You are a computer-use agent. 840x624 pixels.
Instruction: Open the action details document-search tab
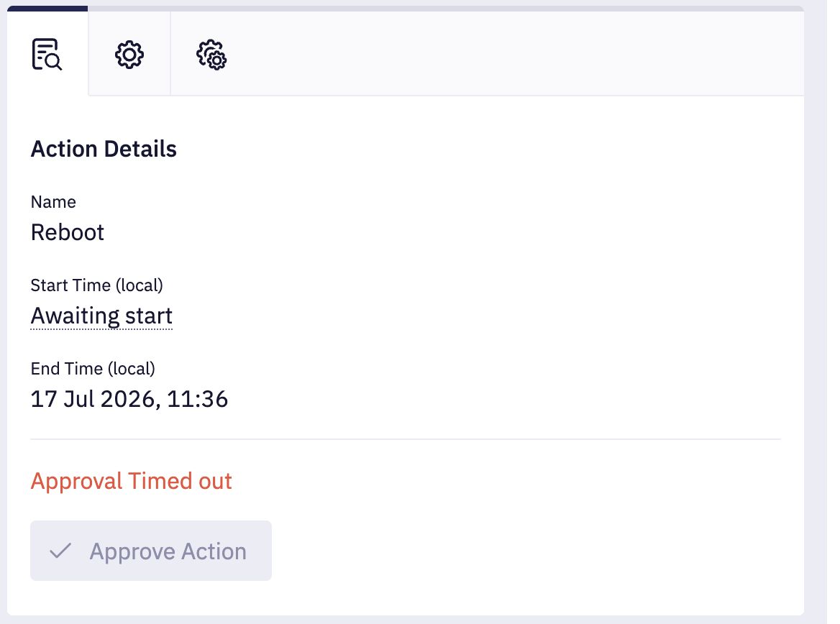(47, 54)
